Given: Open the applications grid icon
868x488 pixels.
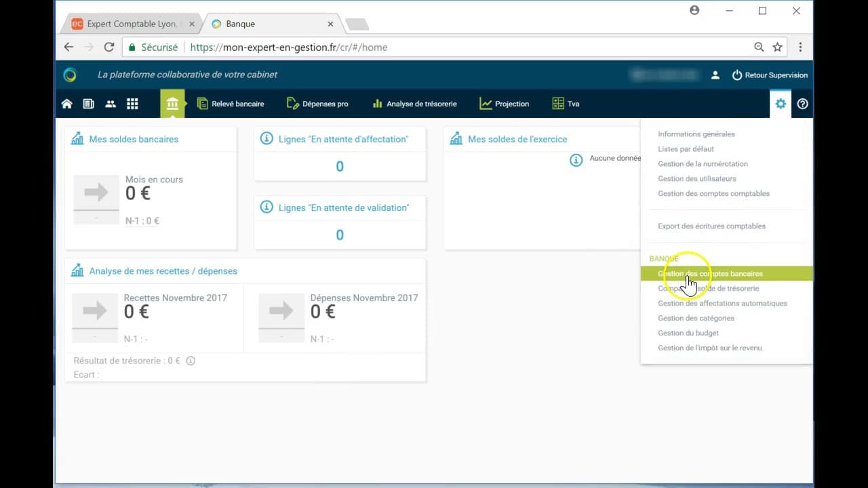Looking at the screenshot, I should tap(132, 104).
